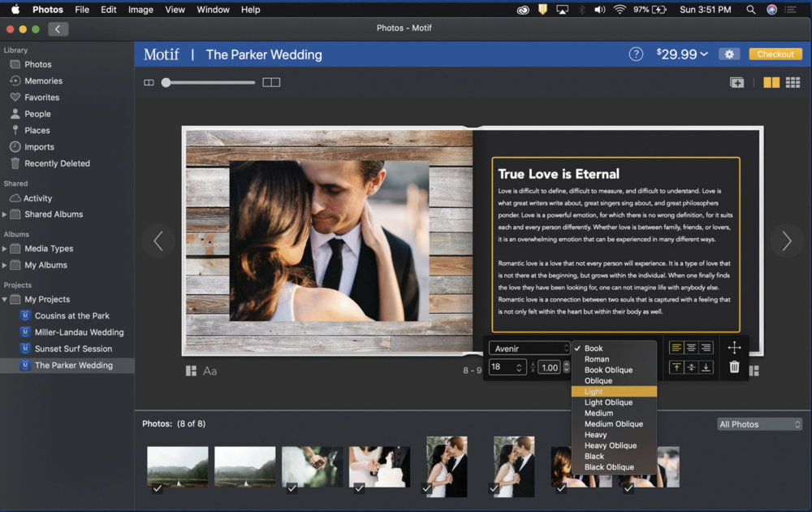Open the Image menu in menu bar
The width and height of the screenshot is (812, 512).
tap(140, 10)
